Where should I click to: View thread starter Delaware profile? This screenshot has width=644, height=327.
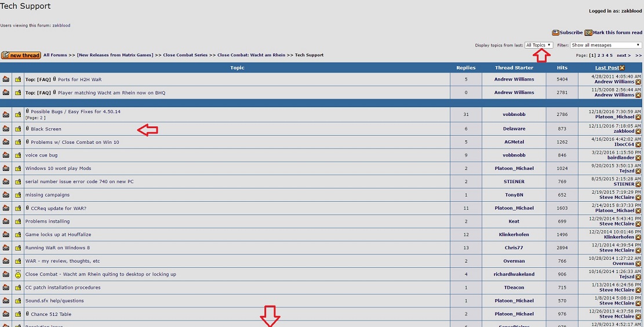tap(514, 129)
